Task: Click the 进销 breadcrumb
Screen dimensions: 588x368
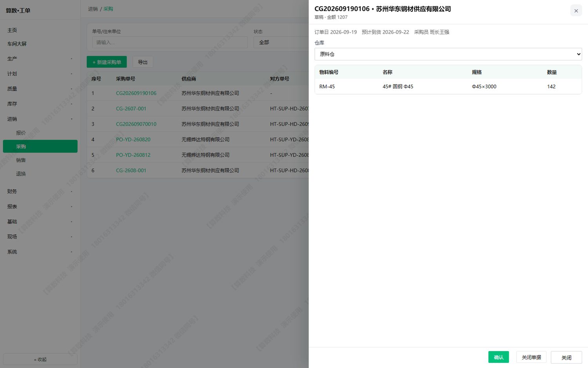Action: [x=93, y=9]
